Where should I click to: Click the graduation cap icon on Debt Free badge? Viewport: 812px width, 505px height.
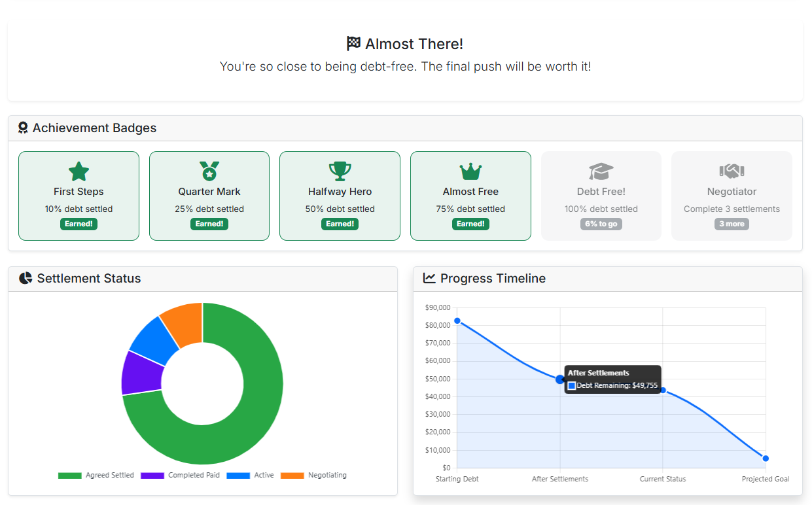tap(601, 171)
